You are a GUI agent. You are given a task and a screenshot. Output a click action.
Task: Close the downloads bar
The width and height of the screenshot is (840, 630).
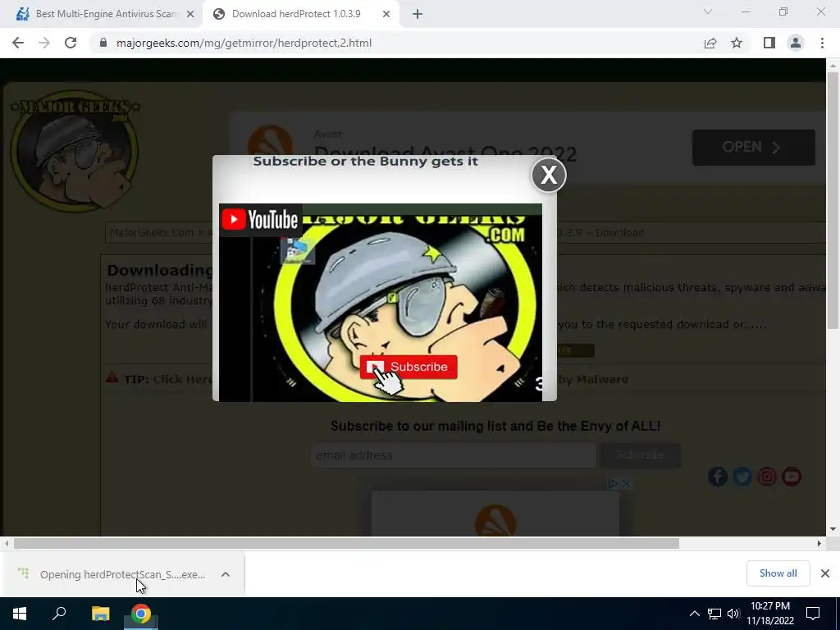click(x=825, y=573)
